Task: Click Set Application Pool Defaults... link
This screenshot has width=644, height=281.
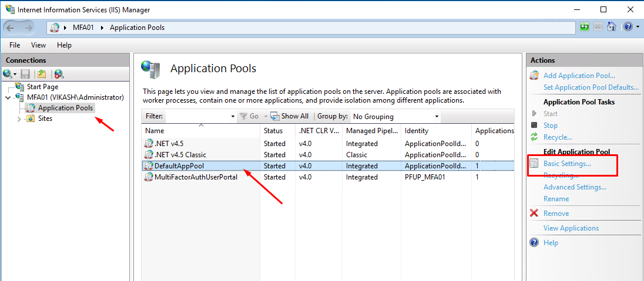Action: click(591, 87)
